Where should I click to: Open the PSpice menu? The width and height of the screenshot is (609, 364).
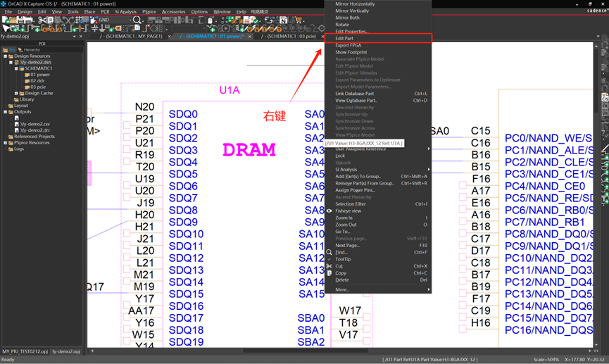coord(149,12)
